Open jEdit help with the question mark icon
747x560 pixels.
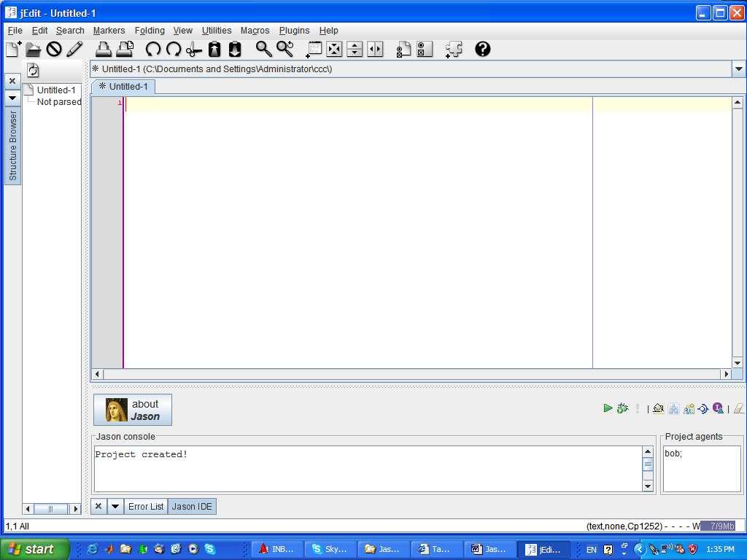pyautogui.click(x=483, y=49)
